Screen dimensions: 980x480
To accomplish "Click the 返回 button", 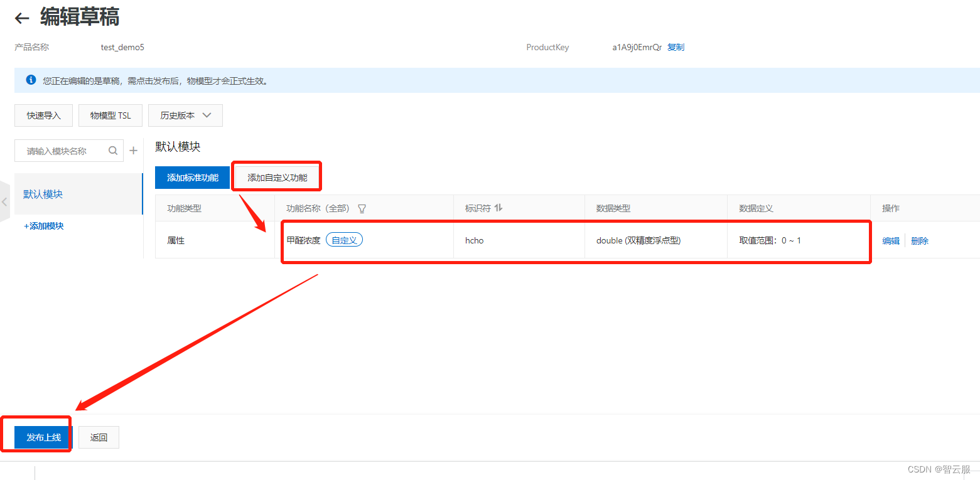I will click(x=99, y=437).
